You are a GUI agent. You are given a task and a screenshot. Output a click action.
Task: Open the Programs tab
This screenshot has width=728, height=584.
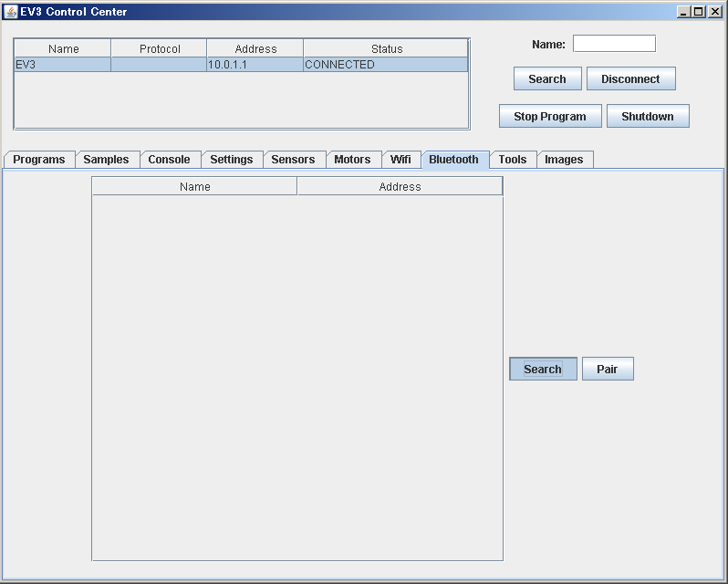point(39,159)
